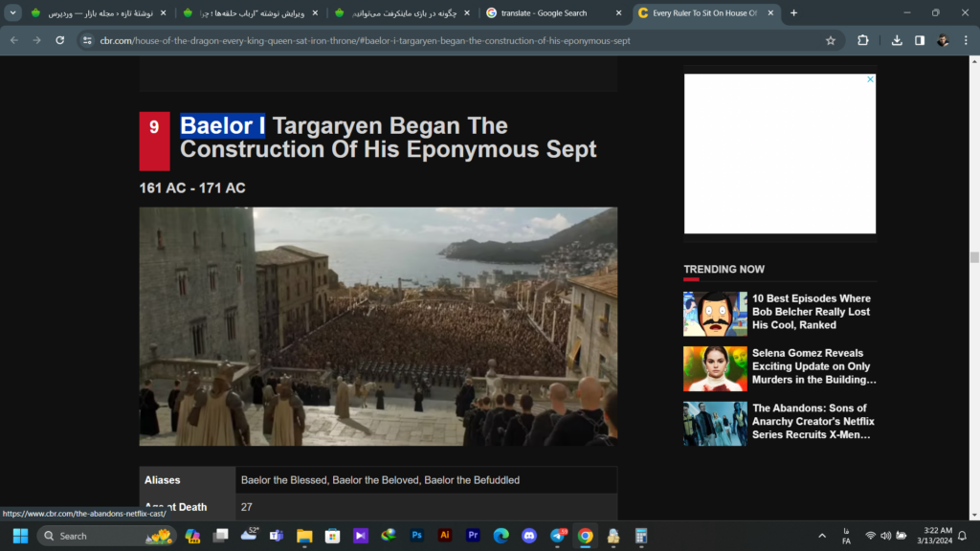
Task: Open Telegram from the taskbar
Action: (x=558, y=536)
